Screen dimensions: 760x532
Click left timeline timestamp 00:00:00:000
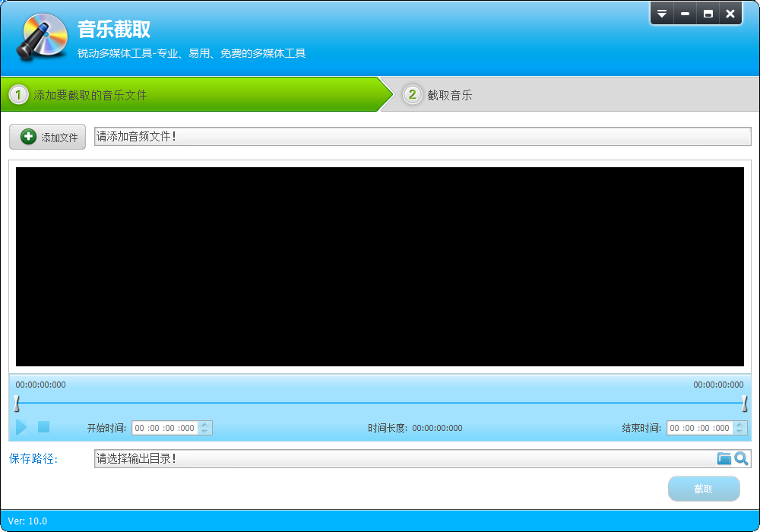pyautogui.click(x=41, y=385)
